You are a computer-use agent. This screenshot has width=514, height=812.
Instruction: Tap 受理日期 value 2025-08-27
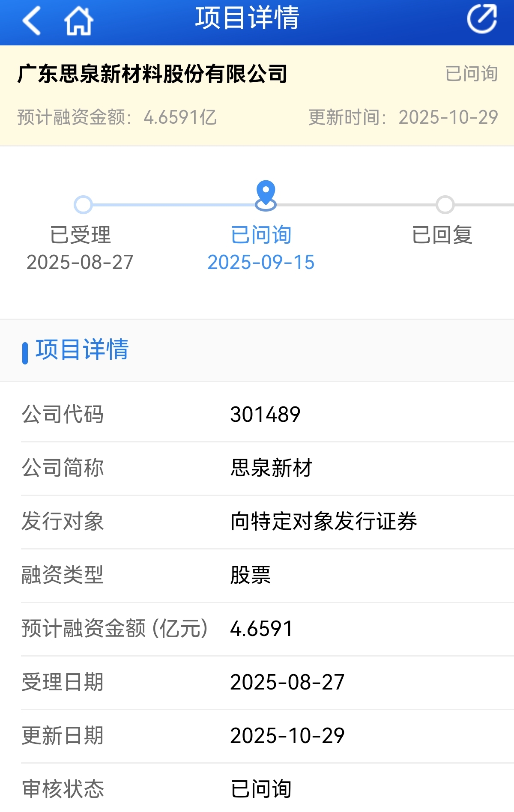pos(287,682)
